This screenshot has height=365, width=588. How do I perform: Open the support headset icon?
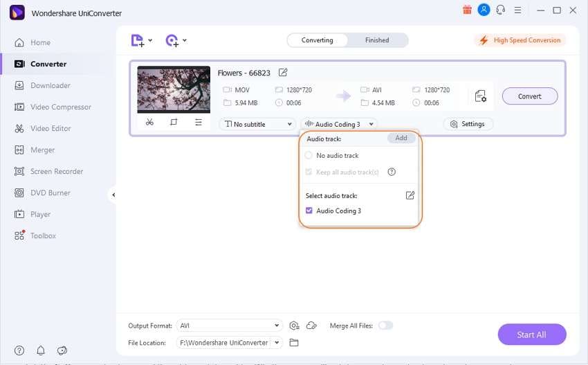[500, 10]
